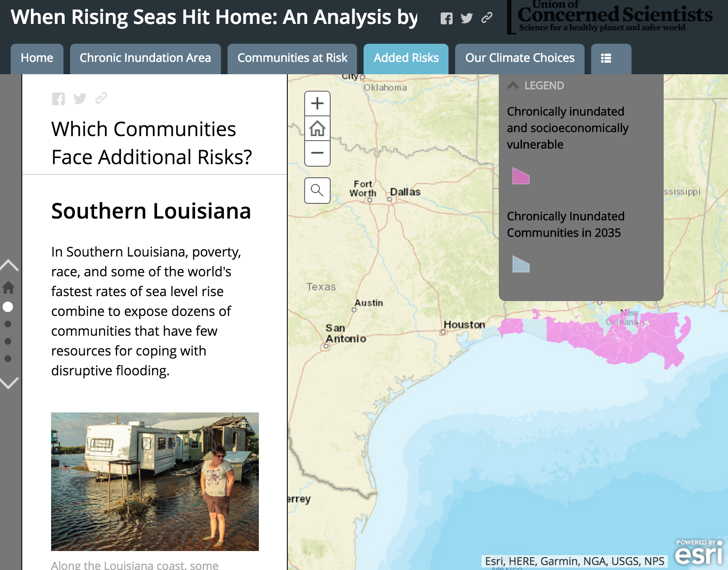Click the Houston label on the map
This screenshot has height=570, width=728.
pos(464,325)
